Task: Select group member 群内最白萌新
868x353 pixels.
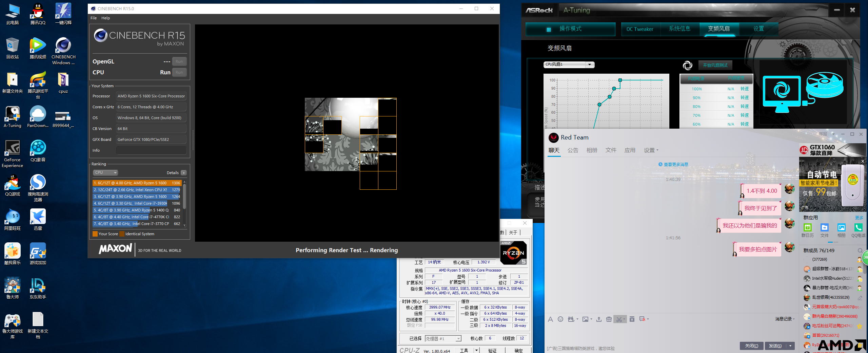Action: click(x=834, y=316)
